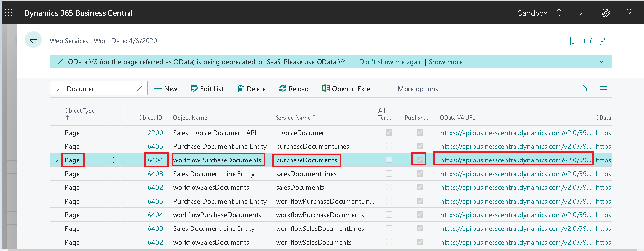Viewport: 644px width, 251px height.
Task: Toggle All Tenants checkbox for InvoiceDocument
Action: pos(389,133)
